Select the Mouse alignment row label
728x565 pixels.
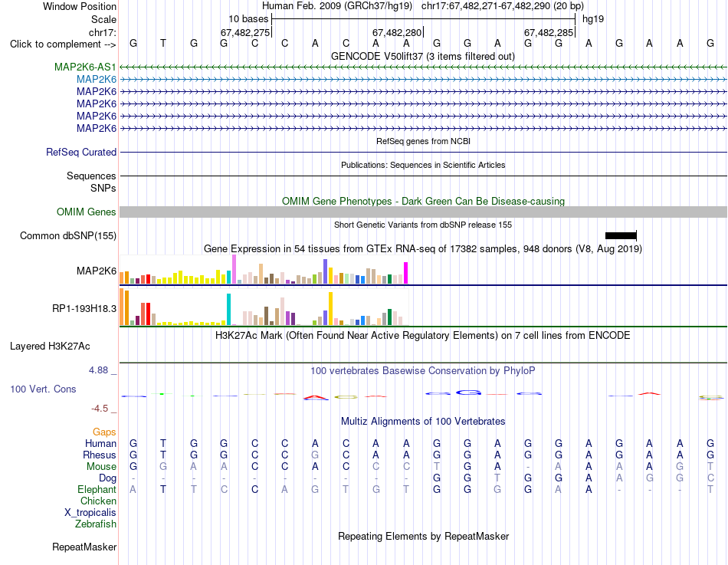pos(101,467)
